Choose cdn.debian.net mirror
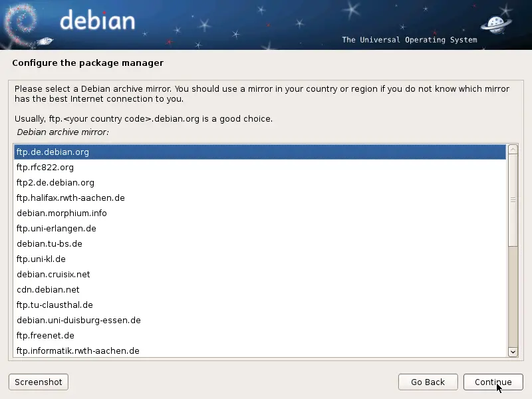 click(260, 289)
